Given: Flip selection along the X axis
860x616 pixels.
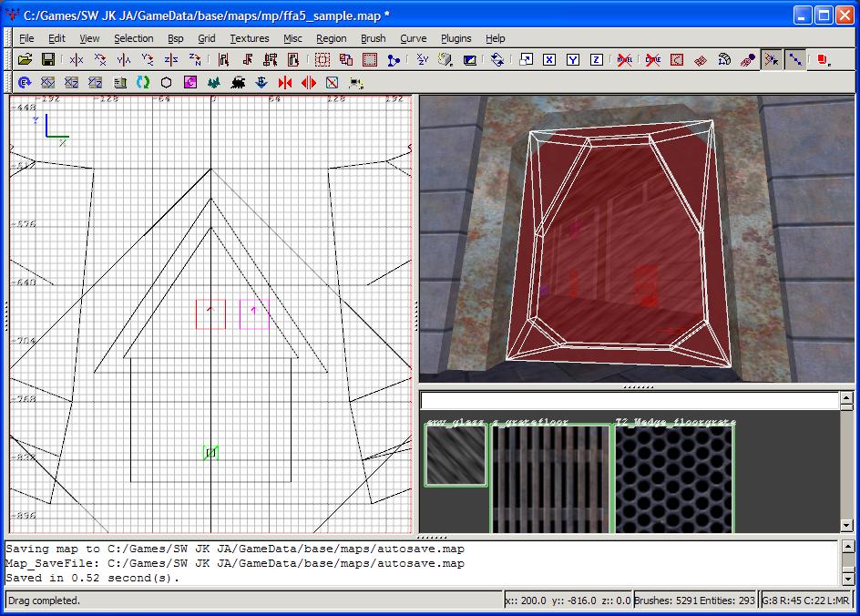Looking at the screenshot, I should pyautogui.click(x=77, y=59).
